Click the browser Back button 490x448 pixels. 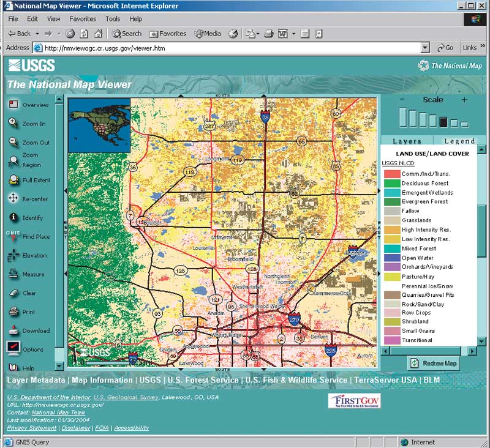(20, 34)
